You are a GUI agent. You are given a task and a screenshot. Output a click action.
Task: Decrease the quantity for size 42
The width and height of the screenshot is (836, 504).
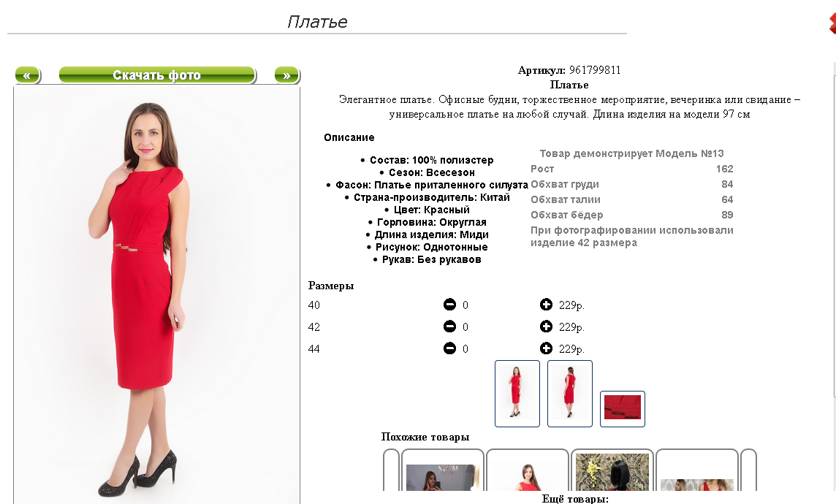449,326
